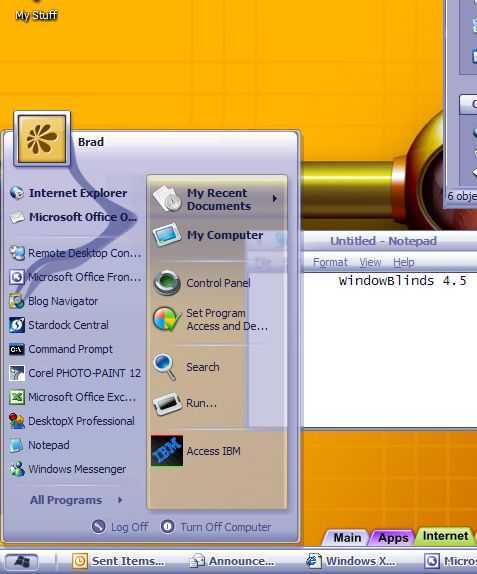
Task: Expand My Recent Documents arrow
Action: tap(275, 198)
